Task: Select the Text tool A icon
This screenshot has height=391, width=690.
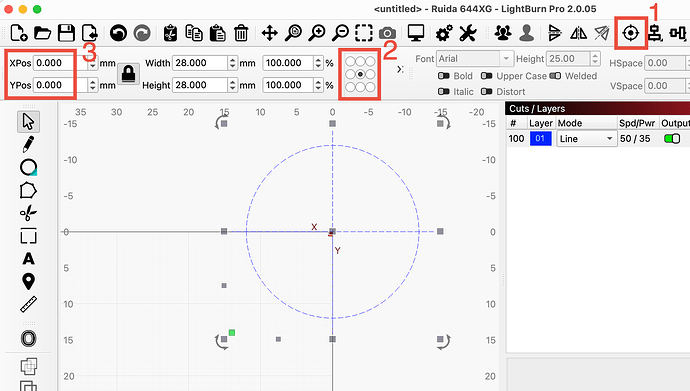Action: 29,259
